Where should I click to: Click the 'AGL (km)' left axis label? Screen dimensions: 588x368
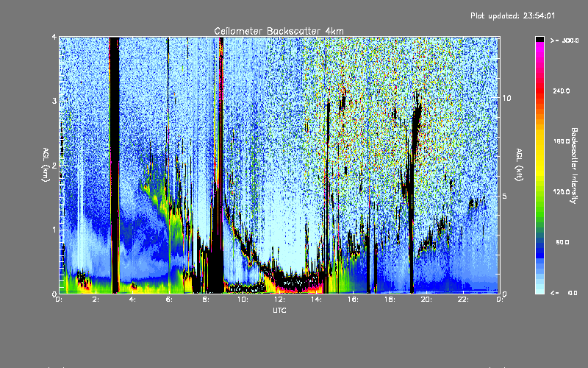[x=46, y=165]
